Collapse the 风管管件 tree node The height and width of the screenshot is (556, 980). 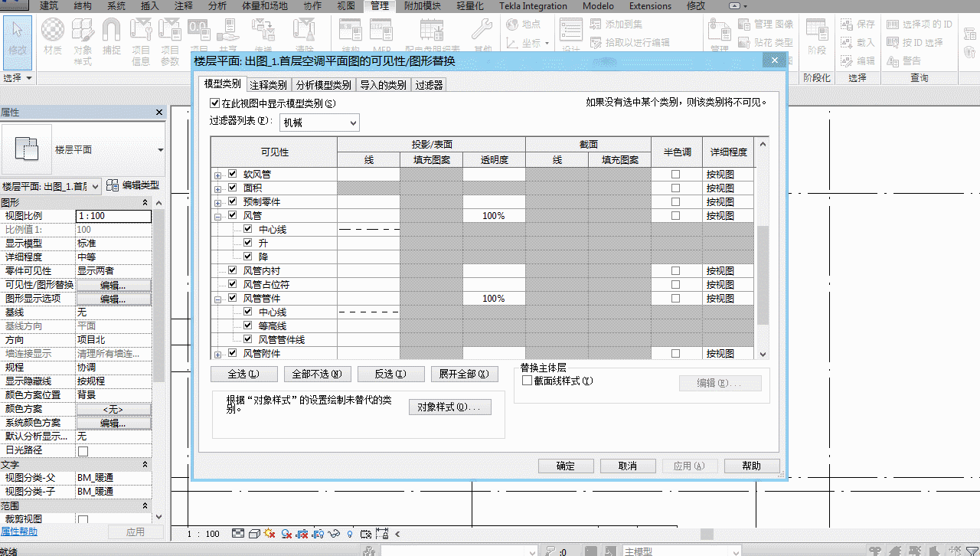pyautogui.click(x=217, y=299)
